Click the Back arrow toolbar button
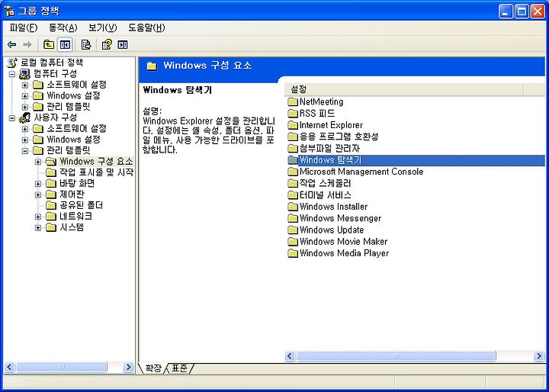This screenshot has width=549, height=392. pyautogui.click(x=12, y=44)
